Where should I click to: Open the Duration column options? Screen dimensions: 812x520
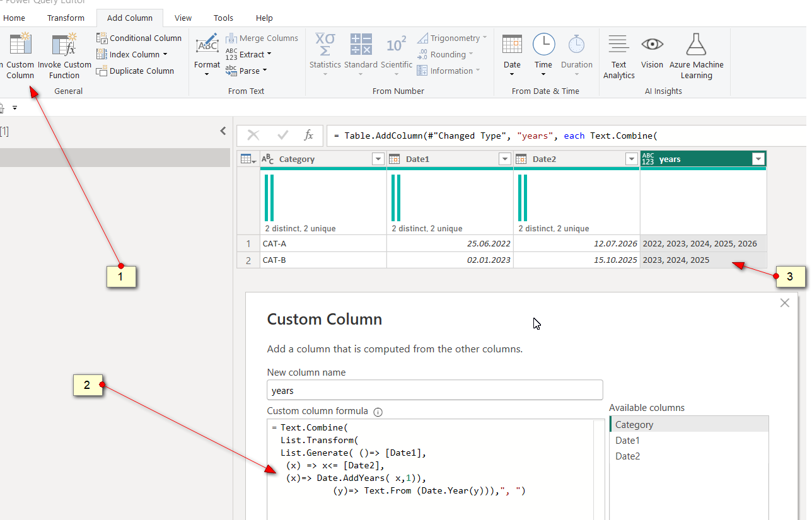point(576,55)
